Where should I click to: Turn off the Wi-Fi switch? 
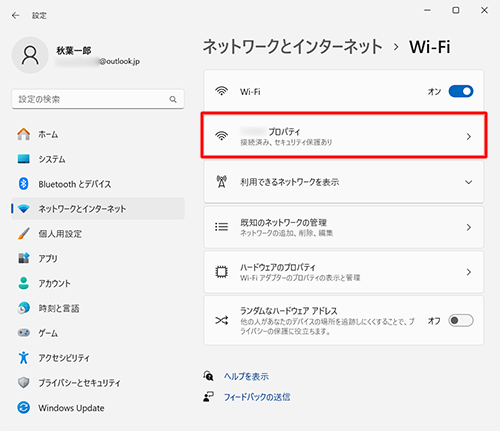point(461,91)
